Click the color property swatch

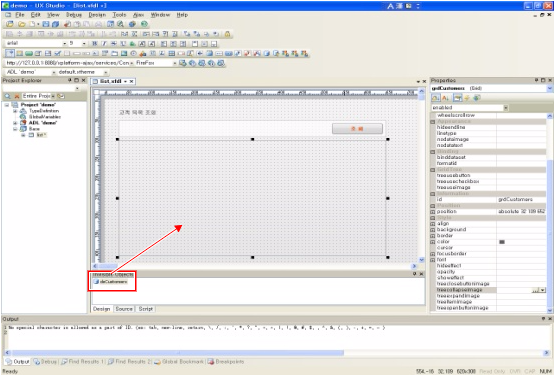pos(502,242)
